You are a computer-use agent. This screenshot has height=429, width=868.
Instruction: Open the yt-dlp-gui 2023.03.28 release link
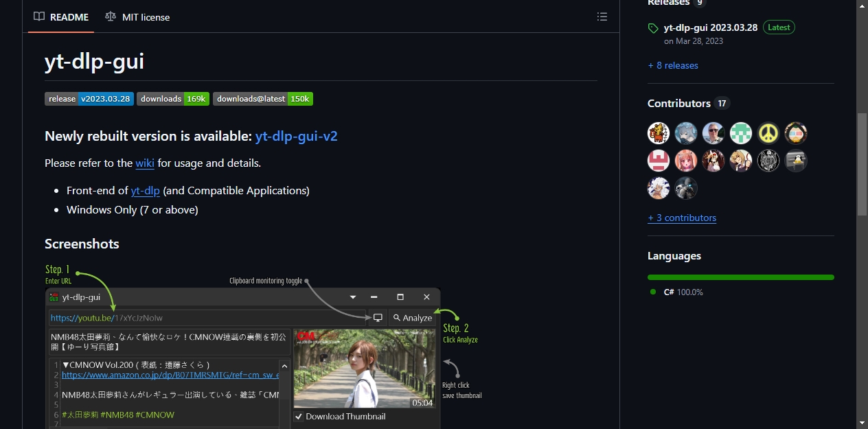coord(711,27)
